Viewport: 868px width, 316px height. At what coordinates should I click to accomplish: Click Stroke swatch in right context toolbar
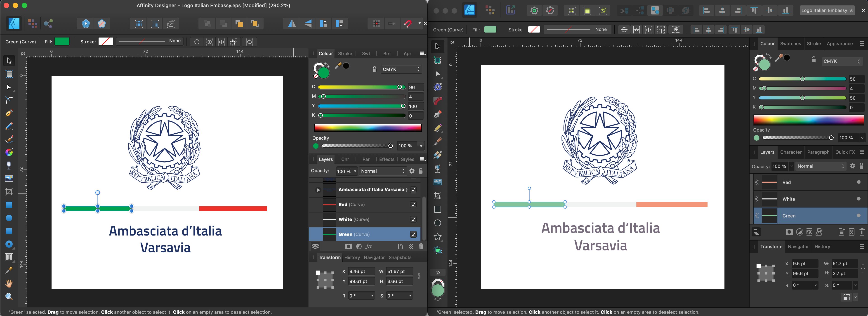pyautogui.click(x=534, y=30)
